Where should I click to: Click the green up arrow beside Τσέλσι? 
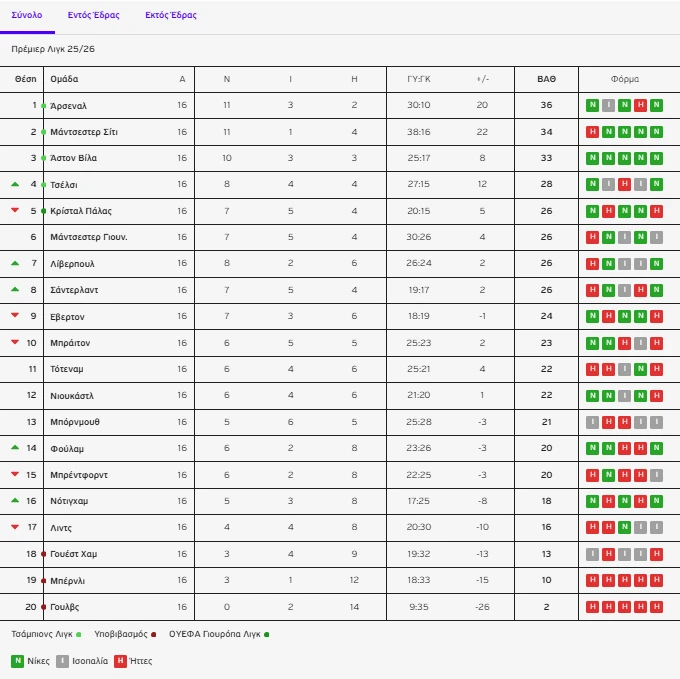tap(15, 184)
